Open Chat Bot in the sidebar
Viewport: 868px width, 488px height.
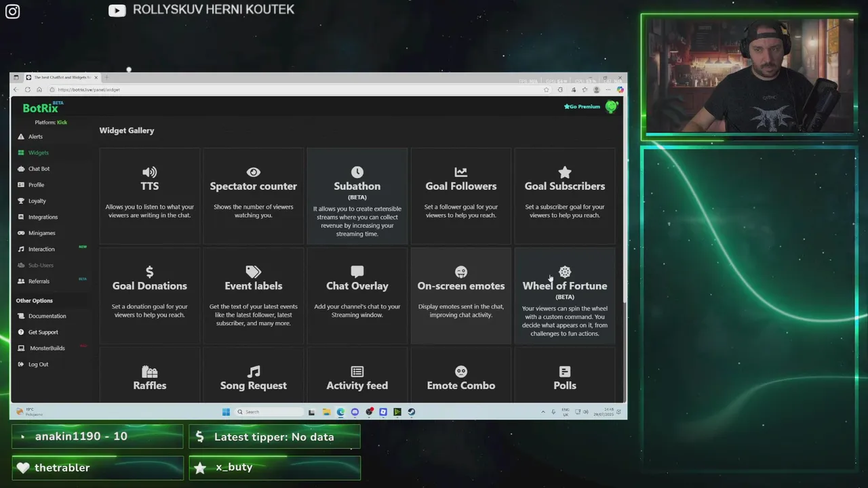pos(39,169)
